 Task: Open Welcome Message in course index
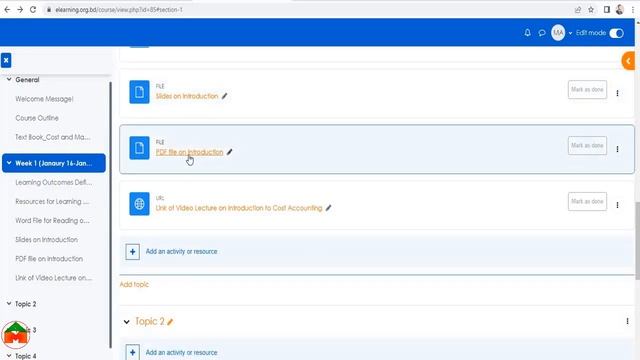(44, 99)
